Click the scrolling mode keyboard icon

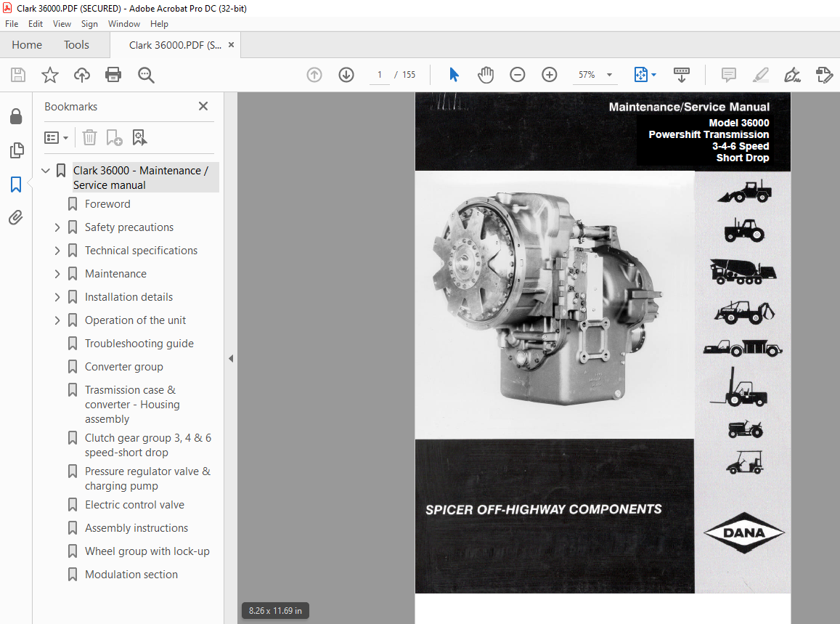click(682, 75)
